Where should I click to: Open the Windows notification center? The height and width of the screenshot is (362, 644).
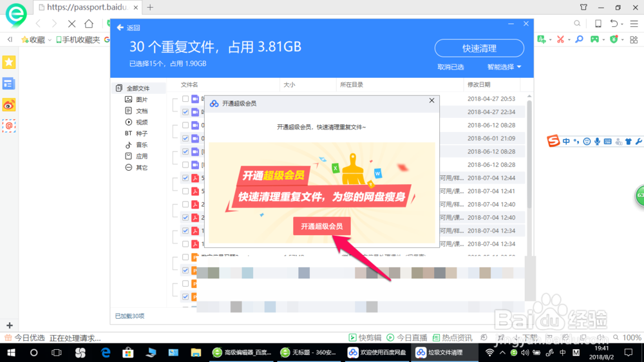tap(628, 352)
